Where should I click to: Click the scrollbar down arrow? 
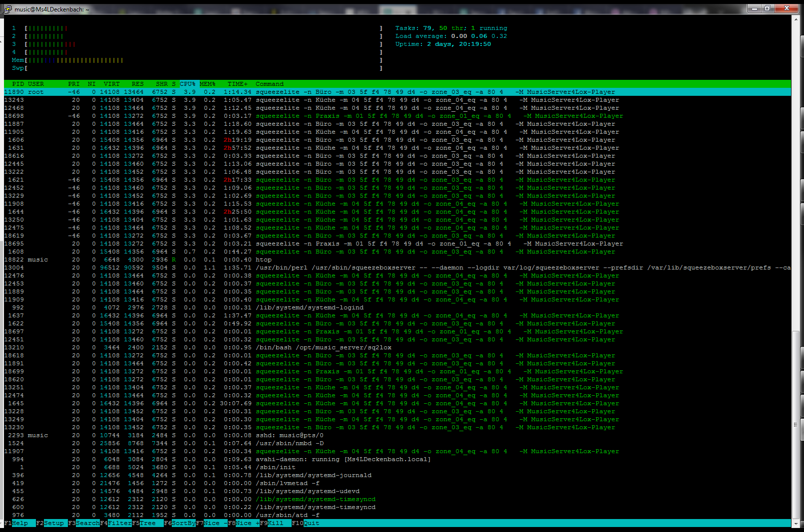coord(796,524)
